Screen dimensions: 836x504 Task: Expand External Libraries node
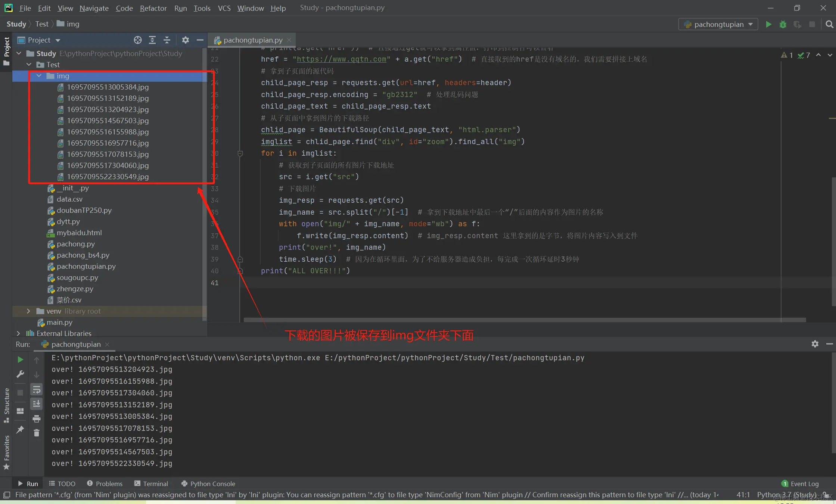19,333
